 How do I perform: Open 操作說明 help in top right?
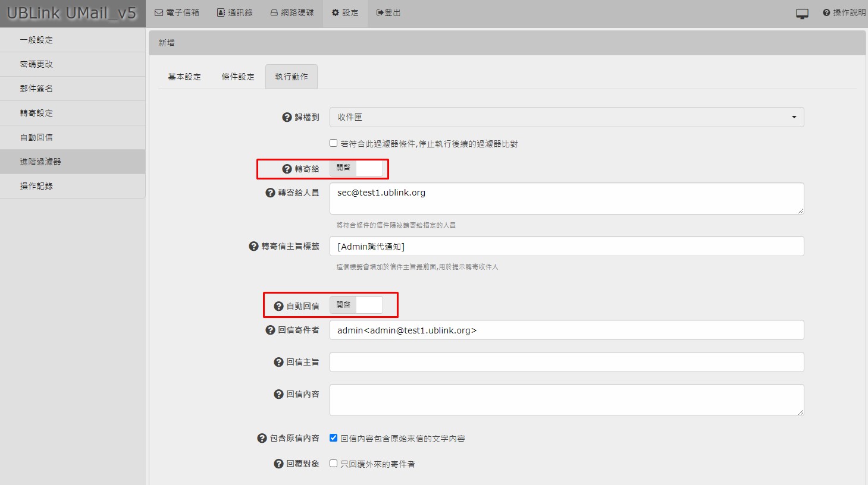click(844, 12)
